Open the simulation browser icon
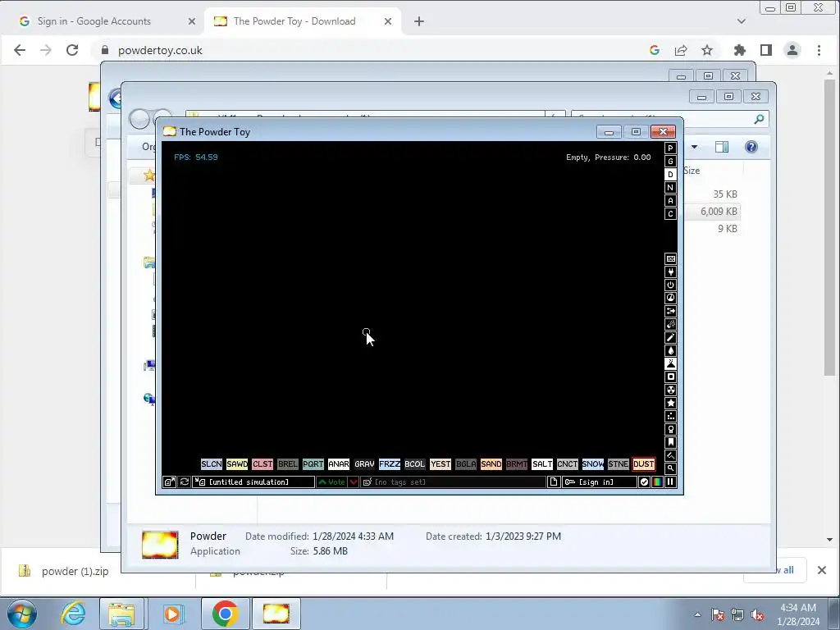The height and width of the screenshot is (630, 840). click(x=169, y=482)
